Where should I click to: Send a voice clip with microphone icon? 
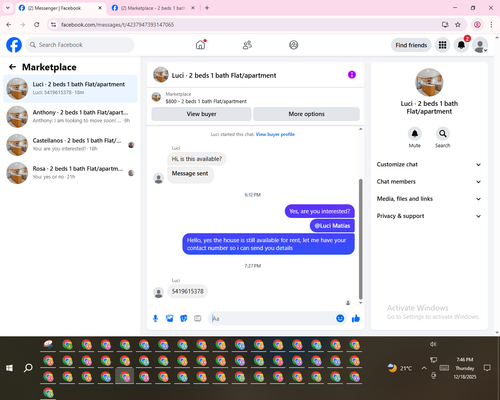pyautogui.click(x=155, y=318)
